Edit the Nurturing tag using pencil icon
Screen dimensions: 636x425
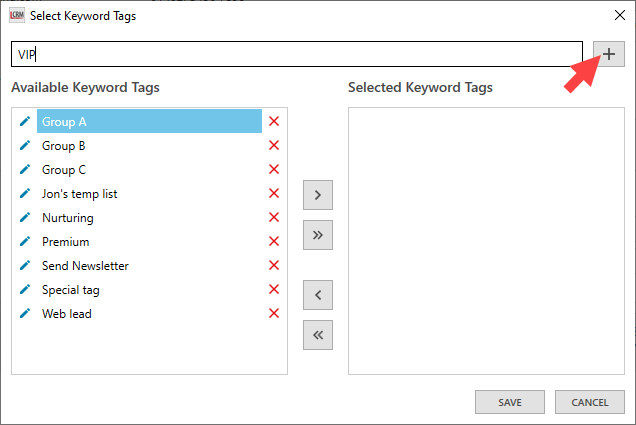[x=25, y=218]
